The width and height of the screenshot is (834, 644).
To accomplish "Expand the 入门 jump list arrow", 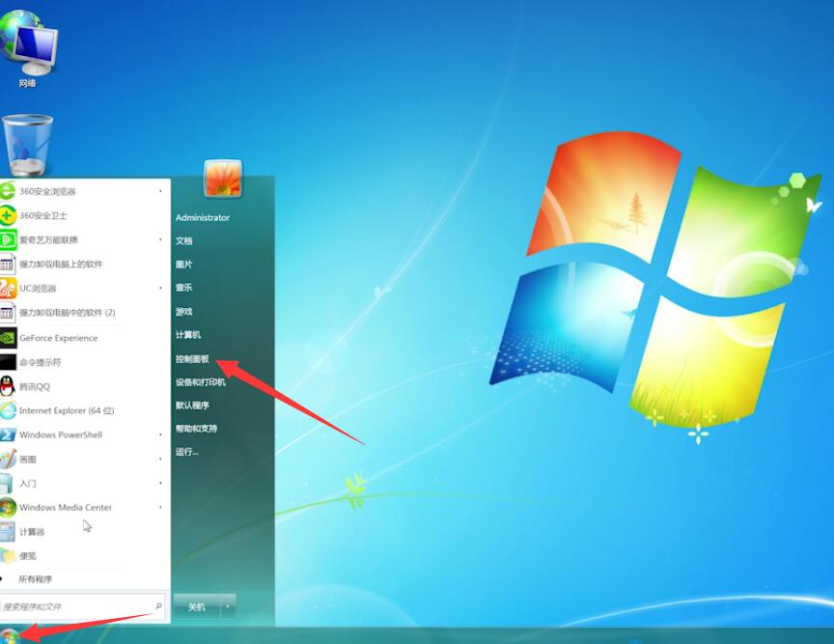I will 160,484.
